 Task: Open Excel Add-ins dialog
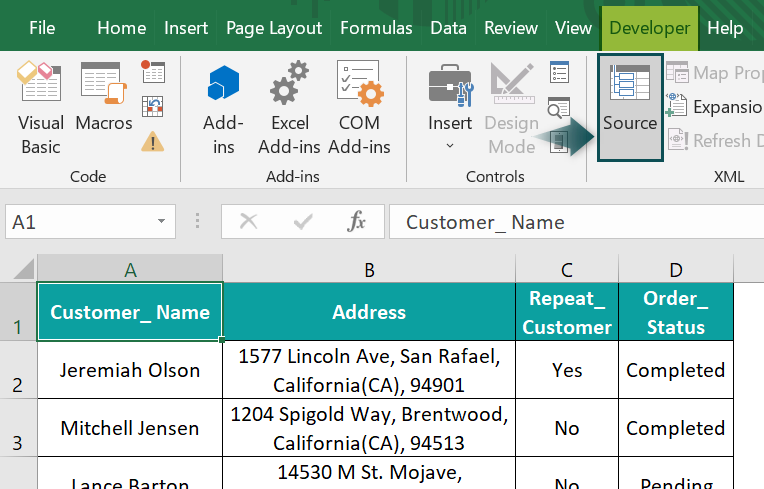coord(289,107)
